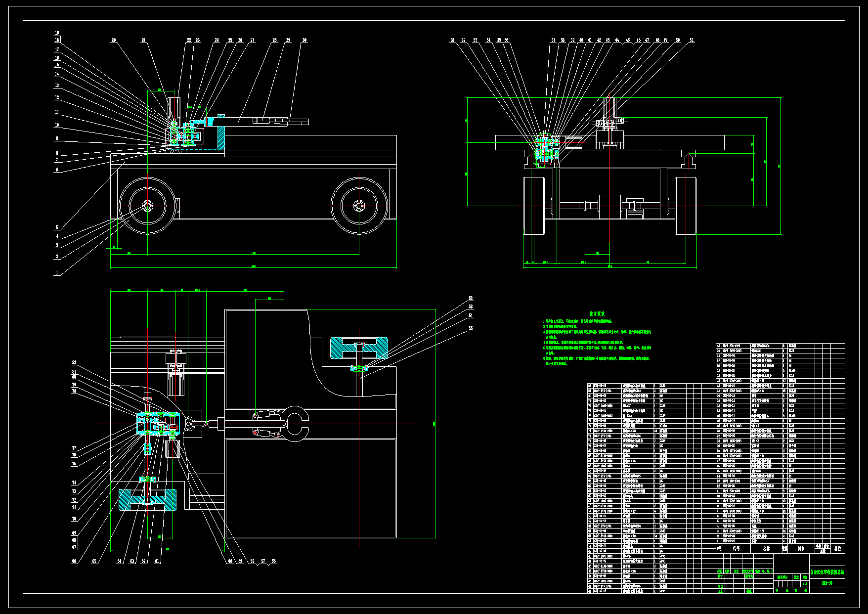Select callout number 44 above front view
Screen dimensions: 868x614
[x=617, y=41]
